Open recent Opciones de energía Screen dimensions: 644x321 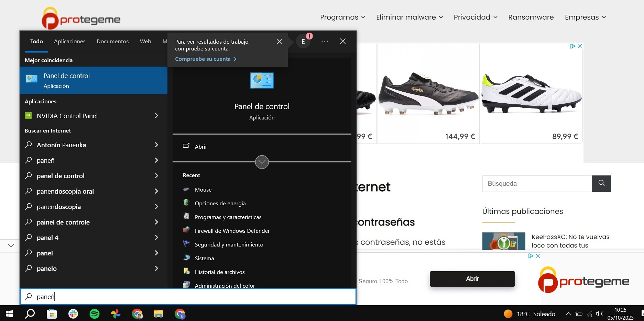coord(220,203)
